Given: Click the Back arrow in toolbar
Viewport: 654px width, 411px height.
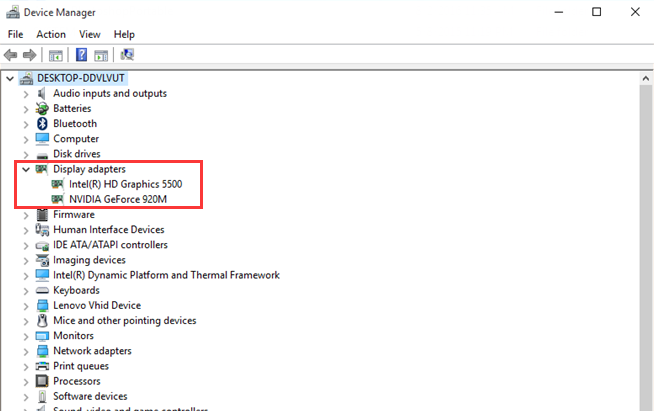Looking at the screenshot, I should [x=12, y=55].
